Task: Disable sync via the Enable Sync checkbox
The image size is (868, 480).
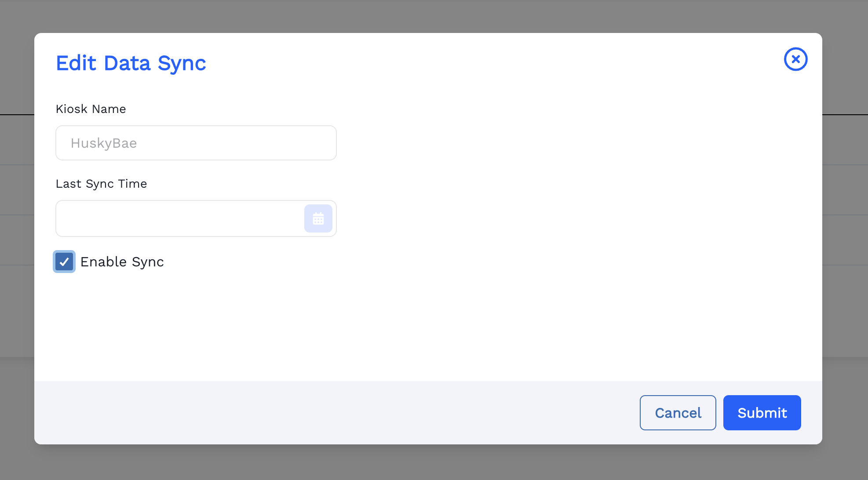Action: pyautogui.click(x=64, y=262)
